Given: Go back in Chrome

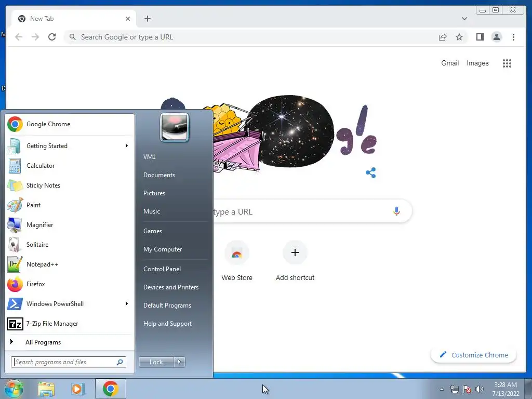Looking at the screenshot, I should (19, 37).
